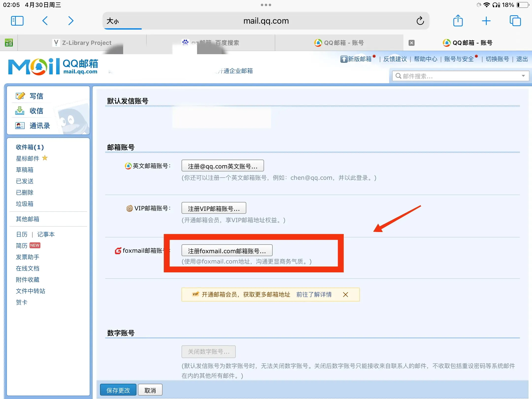
Task: Switch to the 百度搜索 tab
Action: [211, 43]
